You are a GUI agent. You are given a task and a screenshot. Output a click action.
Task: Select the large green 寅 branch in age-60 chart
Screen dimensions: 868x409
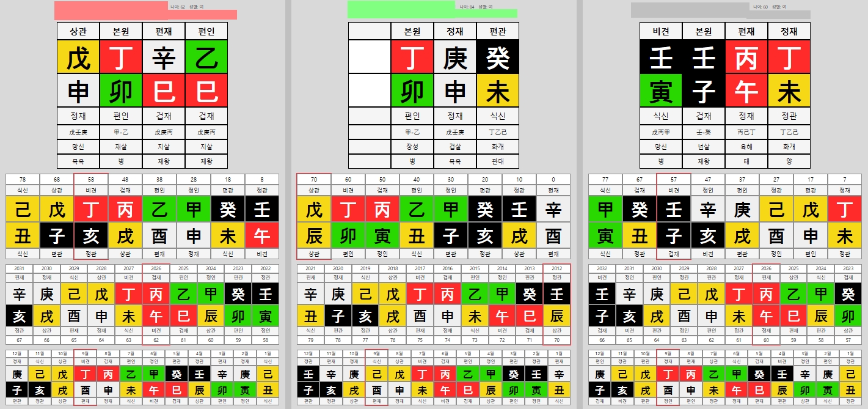point(661,90)
